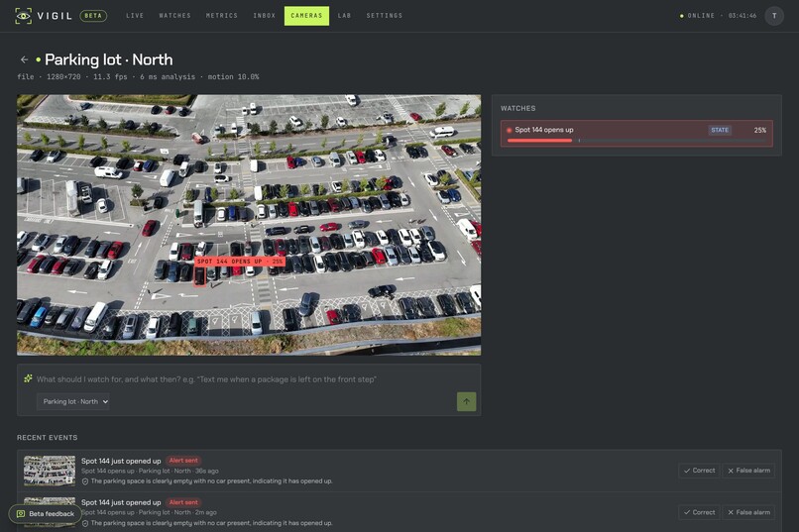This screenshot has height=532, width=799.
Task: Click the camera stats line under the title
Action: 138,77
